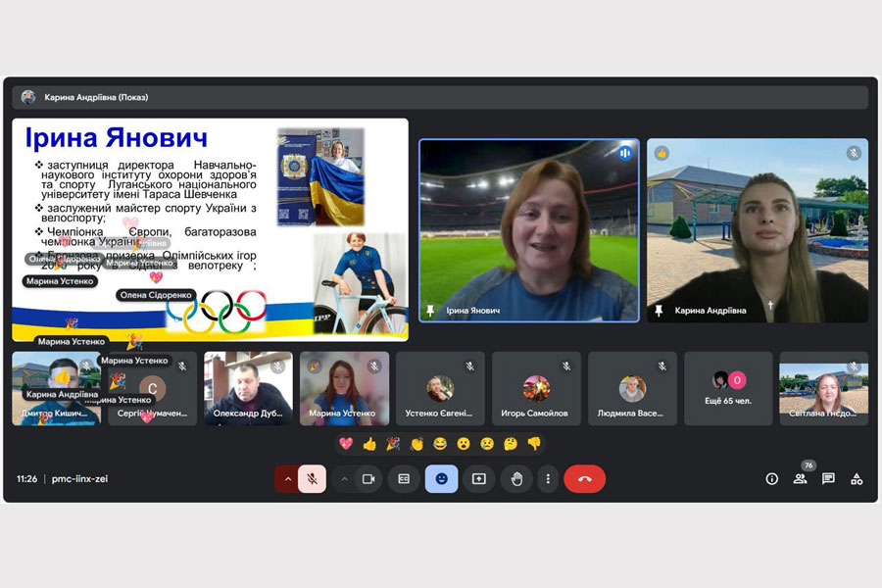This screenshot has width=882, height=588.
Task: Toggle the emoji reactions panel button
Action: point(442,479)
